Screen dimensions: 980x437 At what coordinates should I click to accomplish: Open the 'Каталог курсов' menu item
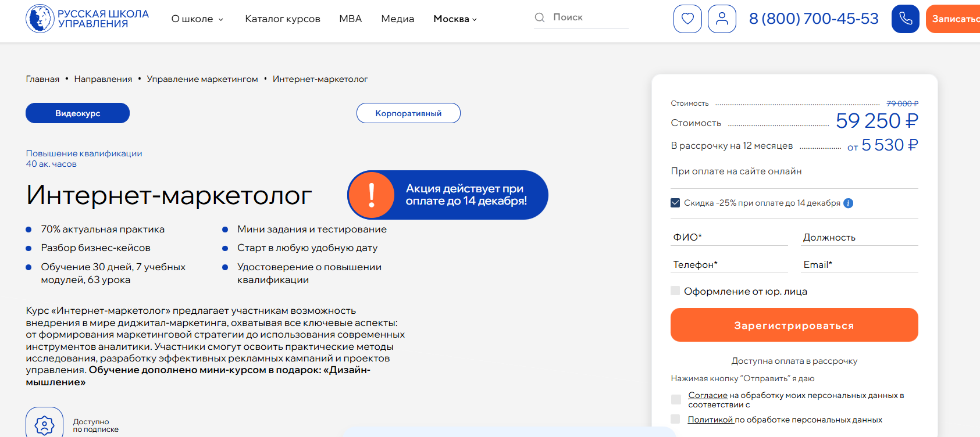click(x=283, y=19)
